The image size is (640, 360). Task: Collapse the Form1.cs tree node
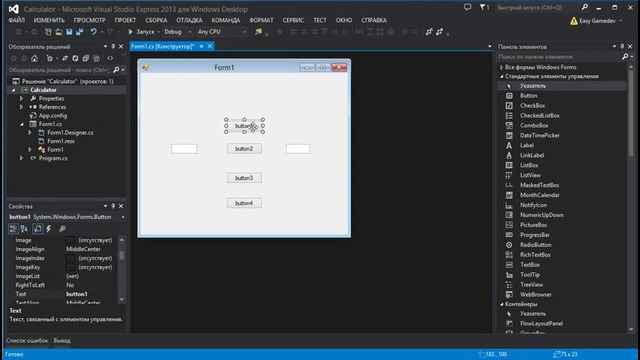tap(22, 124)
